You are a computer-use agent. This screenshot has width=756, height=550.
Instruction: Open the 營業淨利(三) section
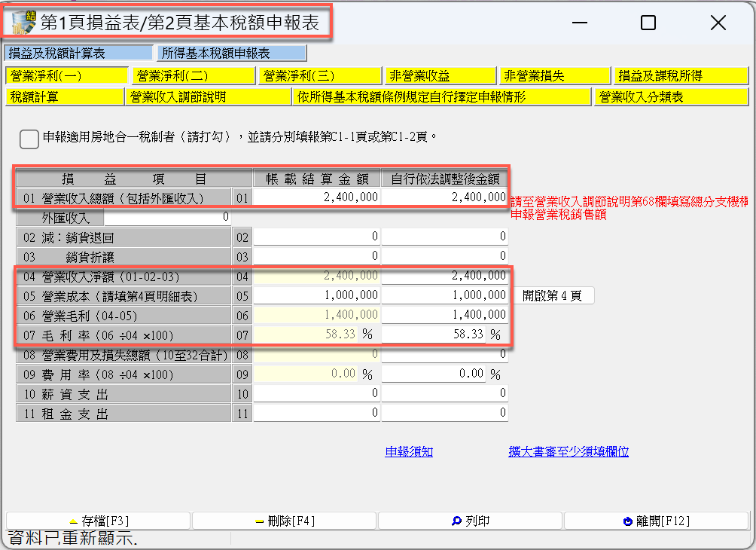coord(320,76)
